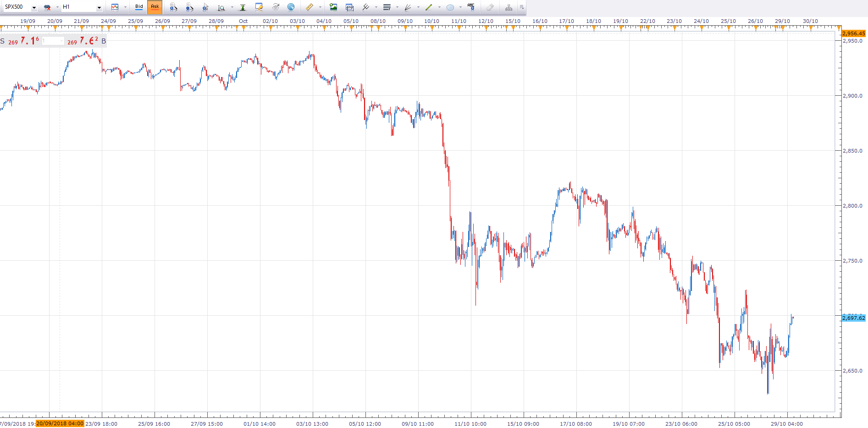Click the orange marker under 19/09
The height and width of the screenshot is (428, 868).
pyautogui.click(x=28, y=28)
